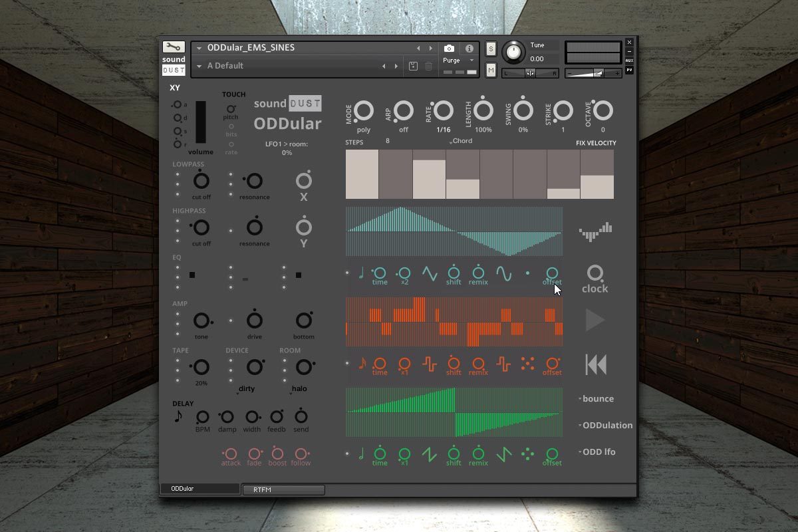Viewport: 798px width, 532px height.
Task: Click the teal note icon in the first LFO row
Action: 361,273
